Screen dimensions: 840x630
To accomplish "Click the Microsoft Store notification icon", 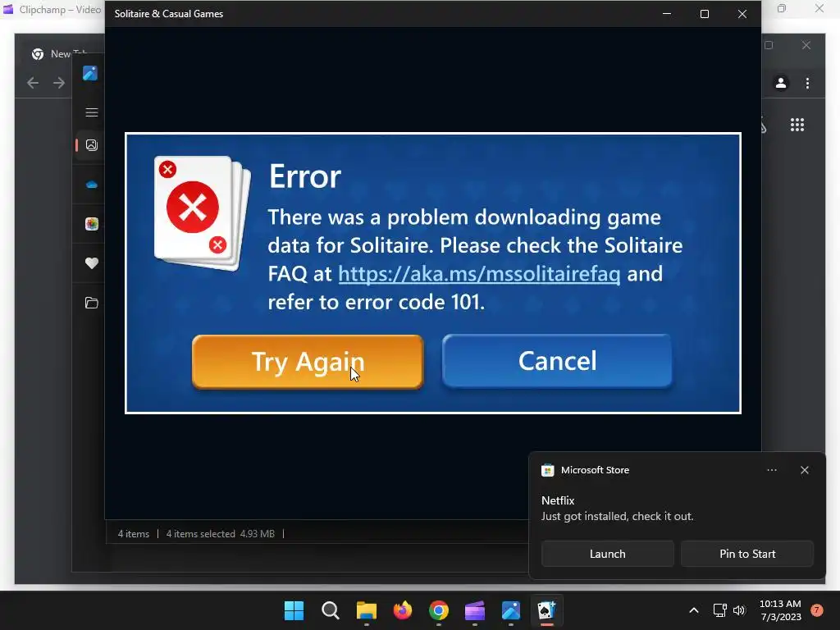I will click(547, 470).
